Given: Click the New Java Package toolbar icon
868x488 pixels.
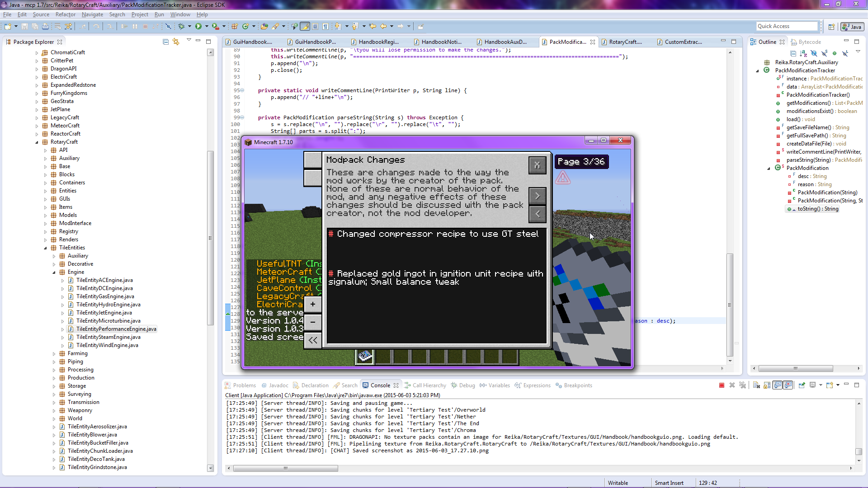Looking at the screenshot, I should (235, 27).
